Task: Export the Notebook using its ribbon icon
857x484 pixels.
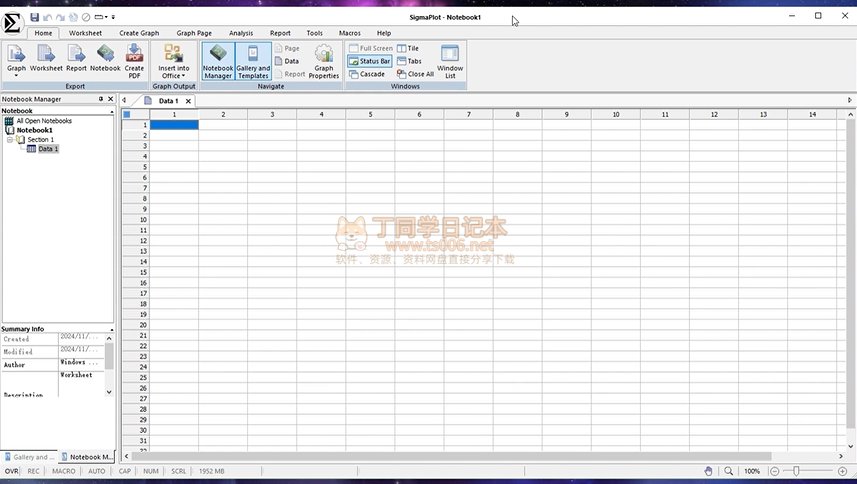Action: (105, 60)
